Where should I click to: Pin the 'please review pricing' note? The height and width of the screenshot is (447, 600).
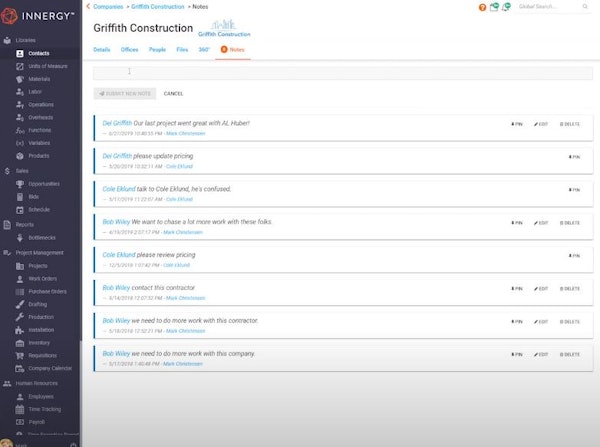pos(574,256)
